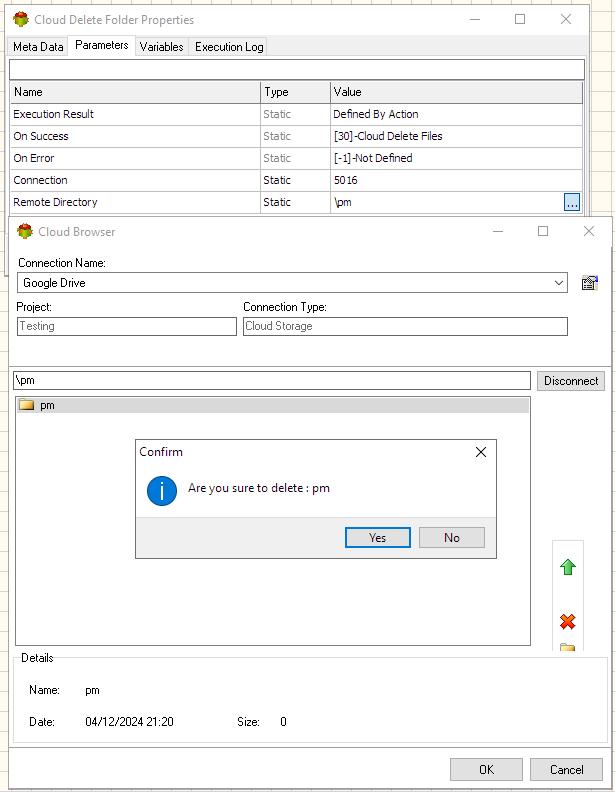Click the Remote Directory value \pm
615x792 pixels.
point(343,202)
